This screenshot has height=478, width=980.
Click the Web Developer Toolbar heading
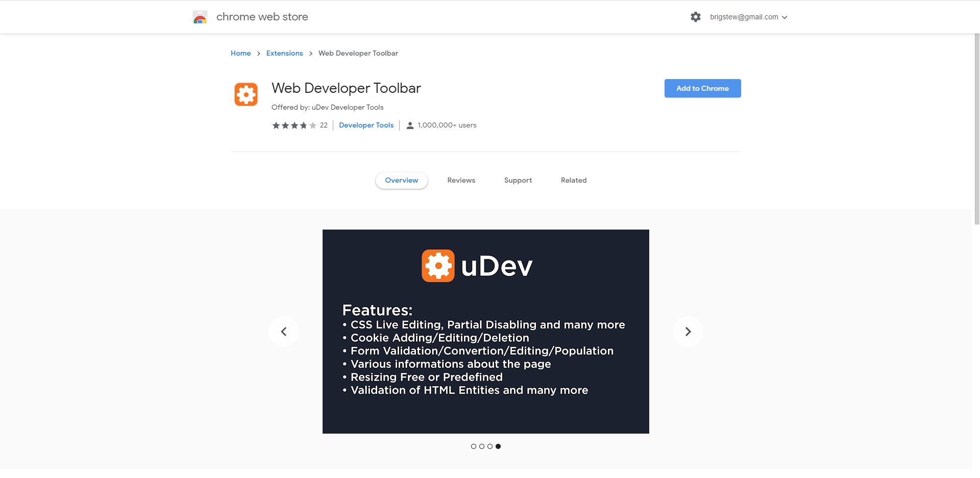(346, 88)
